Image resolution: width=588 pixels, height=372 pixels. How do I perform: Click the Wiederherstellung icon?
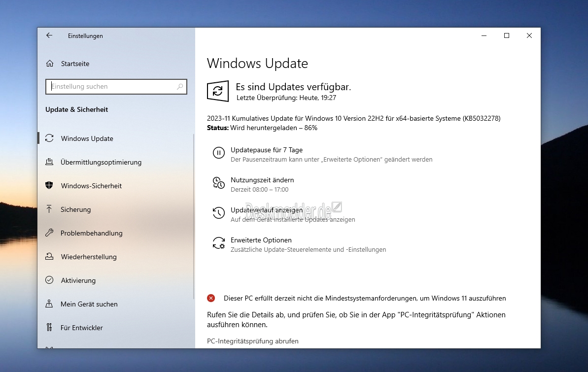tap(49, 257)
